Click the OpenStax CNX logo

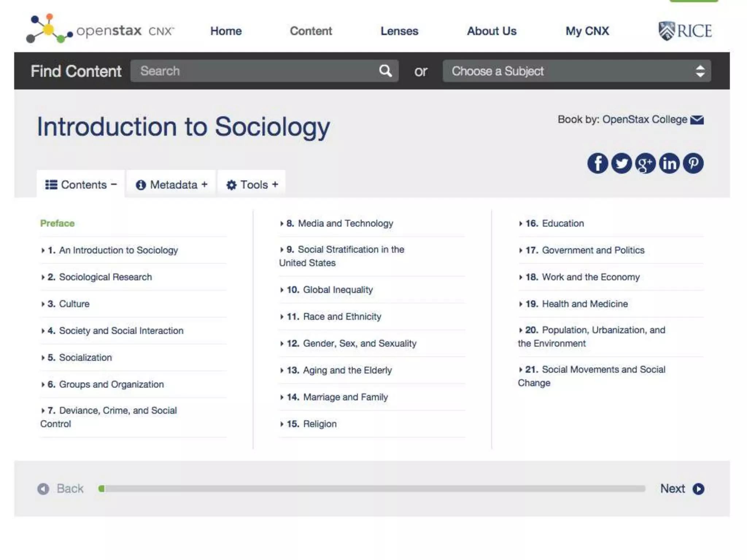coord(100,29)
